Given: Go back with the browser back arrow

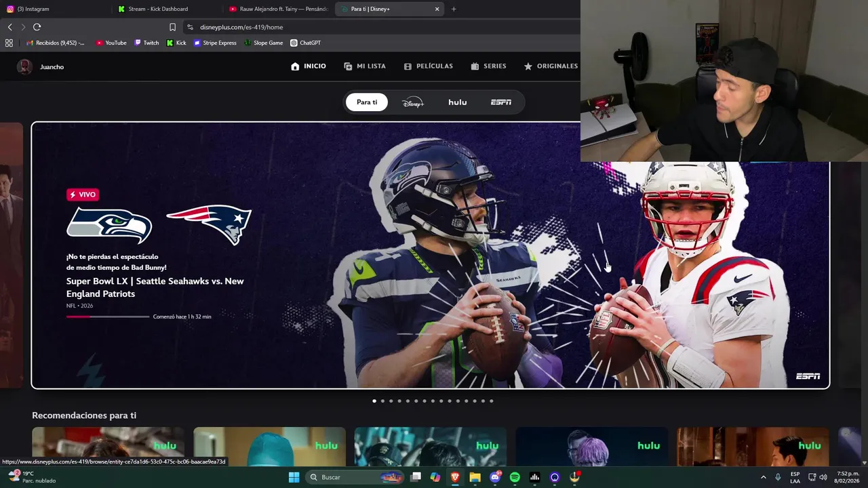Looking at the screenshot, I should click(x=9, y=27).
